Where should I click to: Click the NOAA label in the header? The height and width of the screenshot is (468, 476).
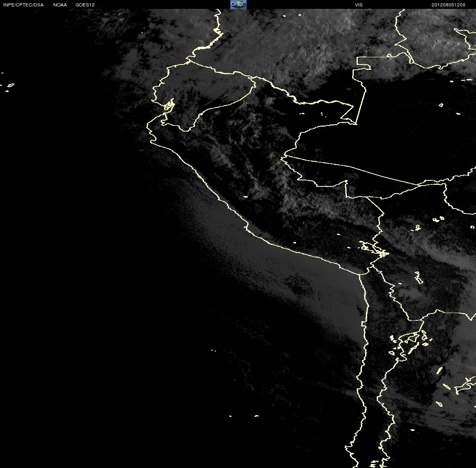click(x=60, y=5)
